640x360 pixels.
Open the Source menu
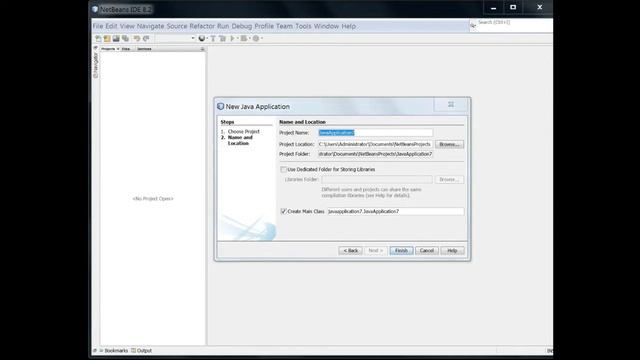[177, 26]
